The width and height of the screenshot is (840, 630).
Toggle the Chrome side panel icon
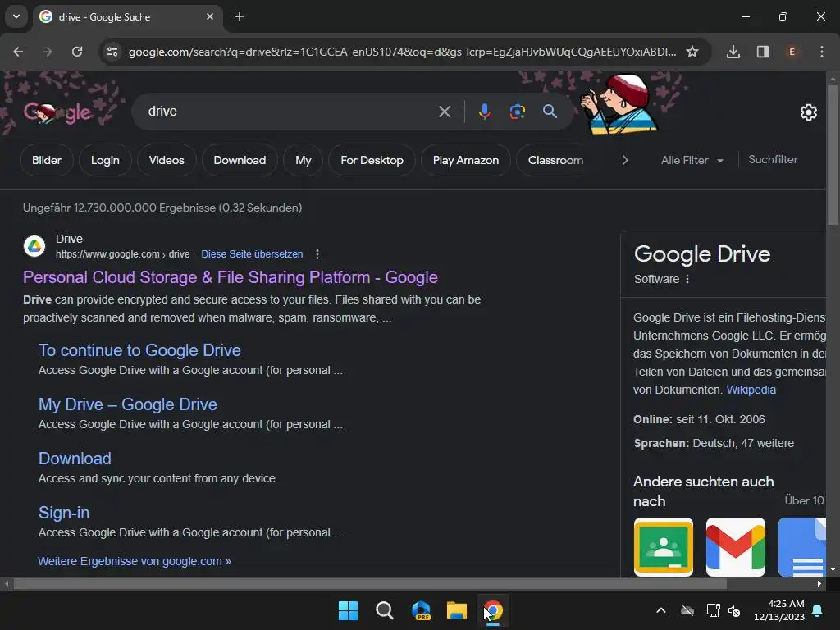[763, 52]
